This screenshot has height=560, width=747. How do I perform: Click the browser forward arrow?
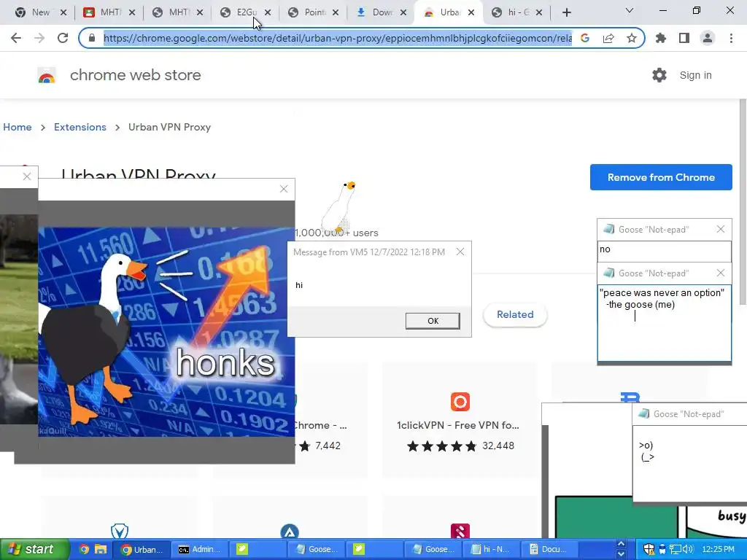click(x=39, y=38)
